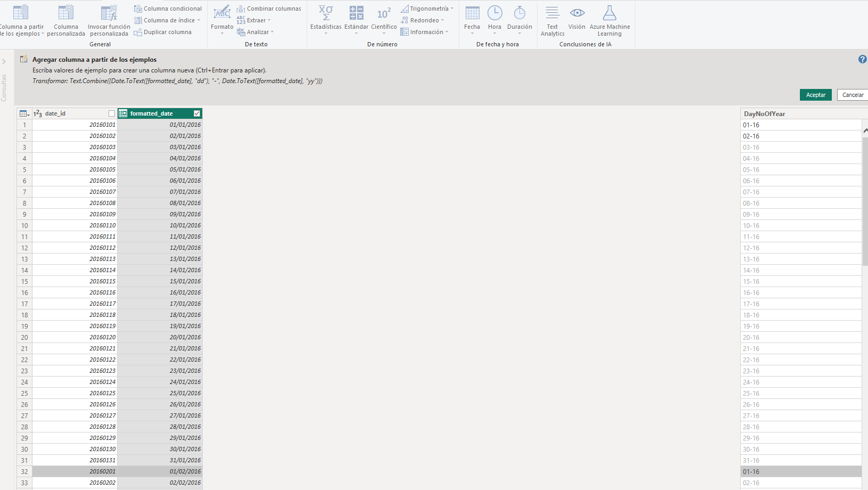Duplicate the column with Duplicar columna

coord(163,32)
